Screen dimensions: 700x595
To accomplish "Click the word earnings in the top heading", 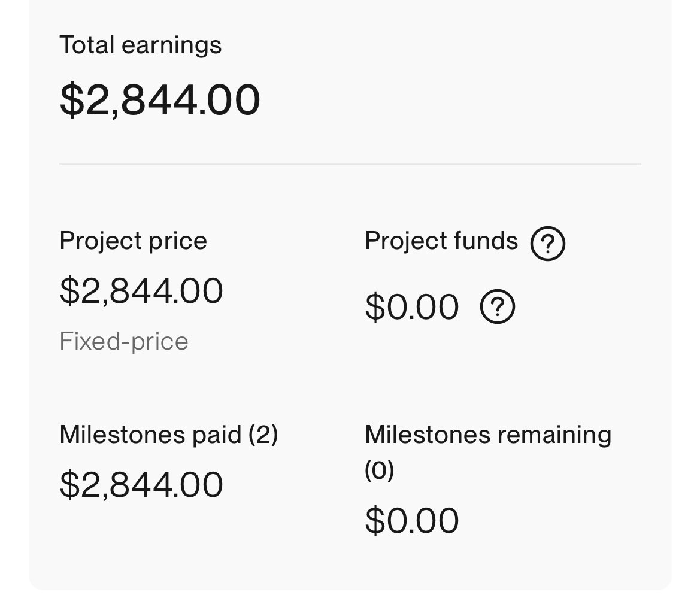I will [172, 45].
